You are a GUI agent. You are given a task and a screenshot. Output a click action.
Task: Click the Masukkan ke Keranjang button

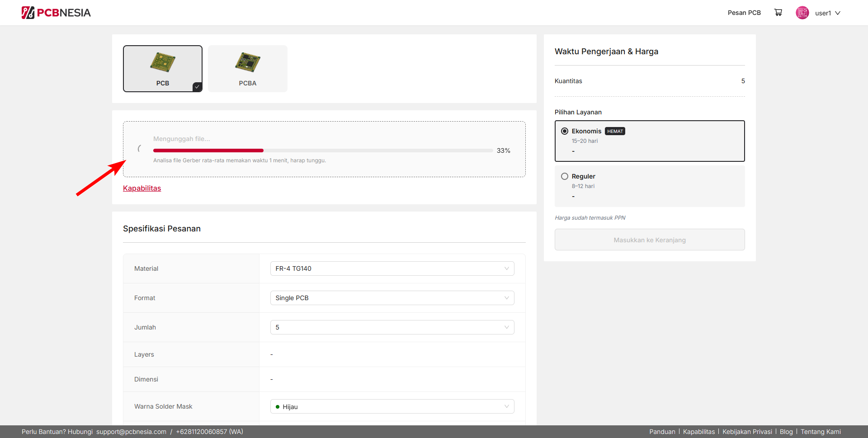click(650, 240)
